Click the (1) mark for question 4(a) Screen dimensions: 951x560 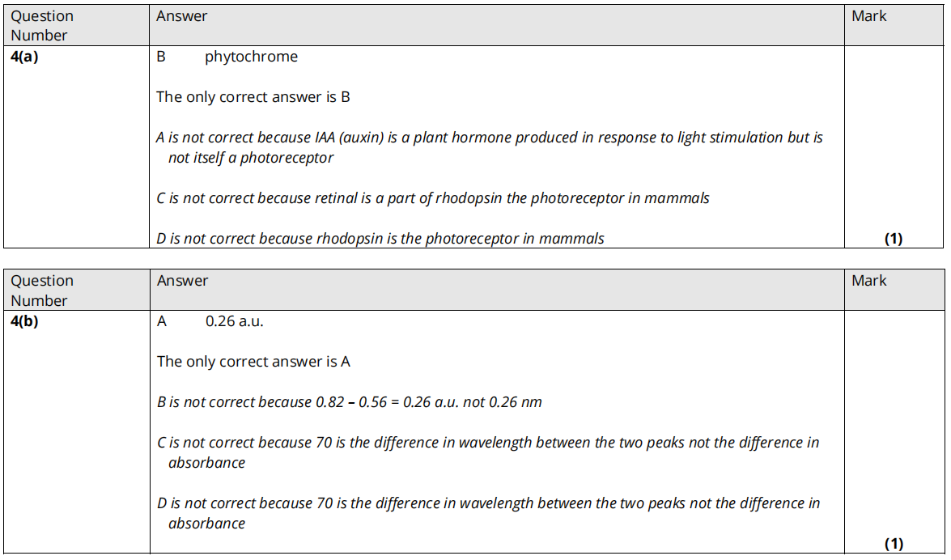pos(893,239)
